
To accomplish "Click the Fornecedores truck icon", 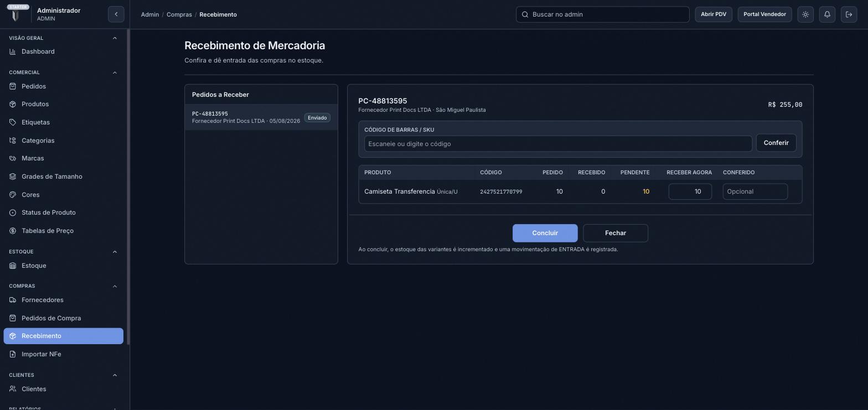I will pyautogui.click(x=13, y=300).
